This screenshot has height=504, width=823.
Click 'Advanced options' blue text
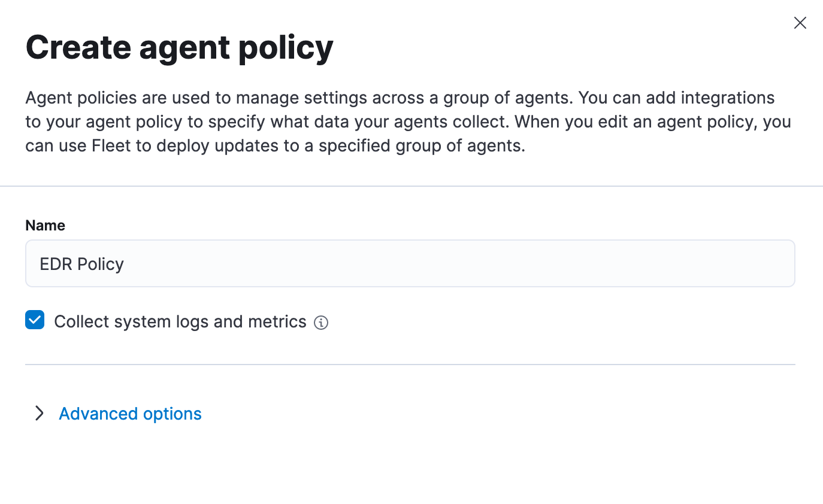[x=130, y=414]
